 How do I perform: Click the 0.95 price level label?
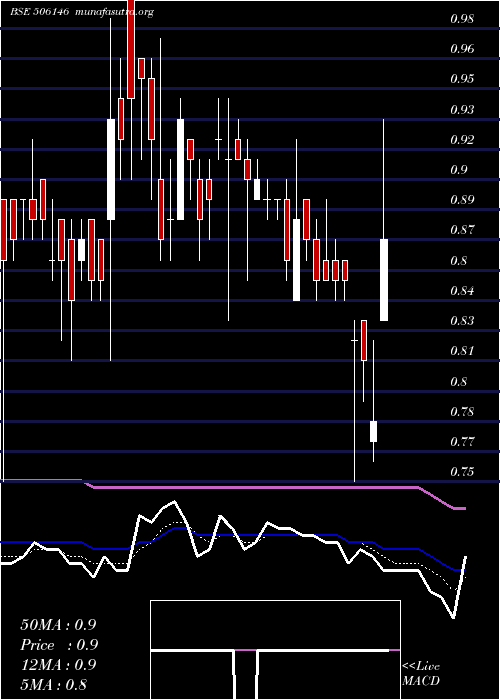(x=461, y=79)
